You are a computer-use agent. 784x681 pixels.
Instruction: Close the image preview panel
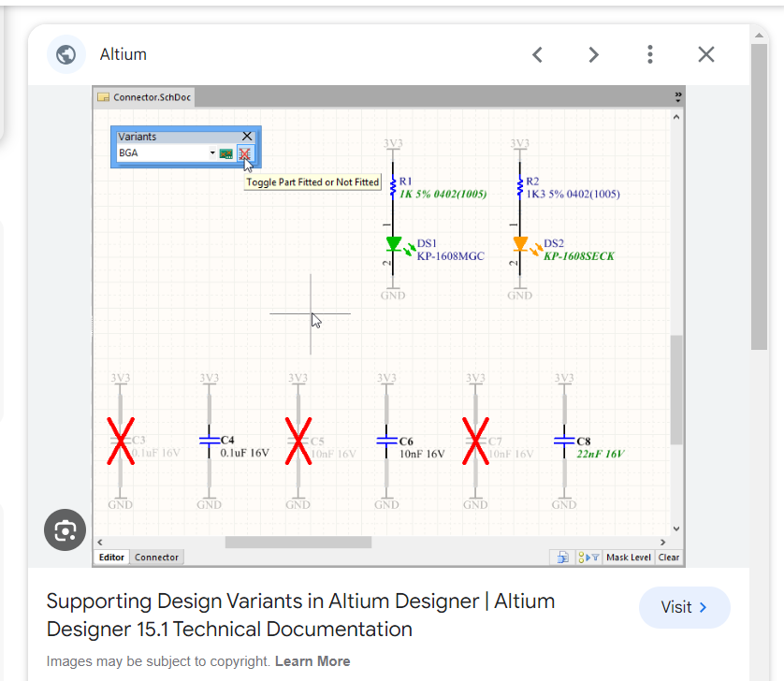click(x=706, y=54)
